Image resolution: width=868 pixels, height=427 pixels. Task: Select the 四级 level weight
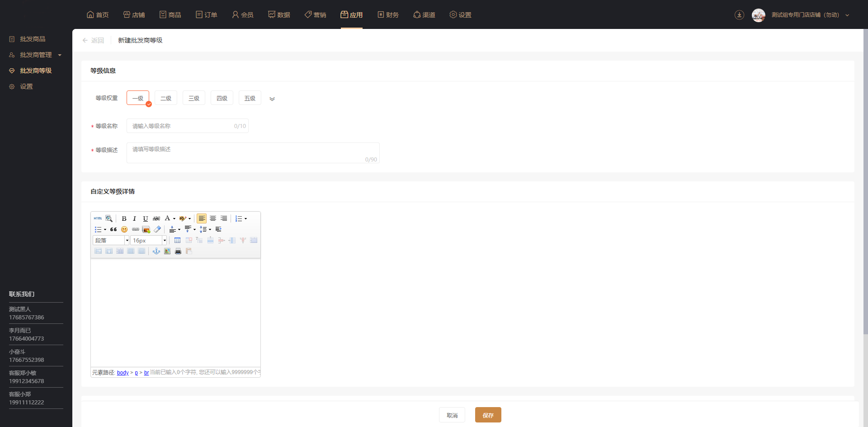click(x=222, y=98)
